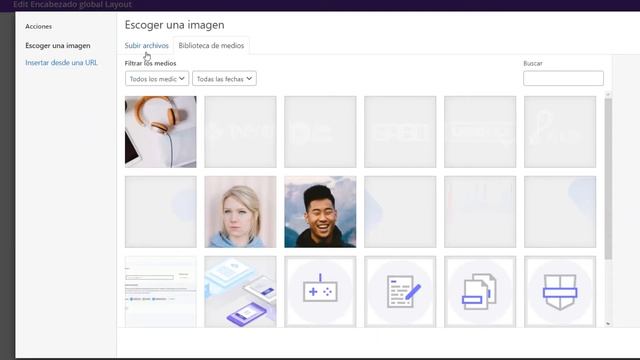Select the smiling man portrait thumbnail
Image resolution: width=640 pixels, height=360 pixels.
click(320, 212)
